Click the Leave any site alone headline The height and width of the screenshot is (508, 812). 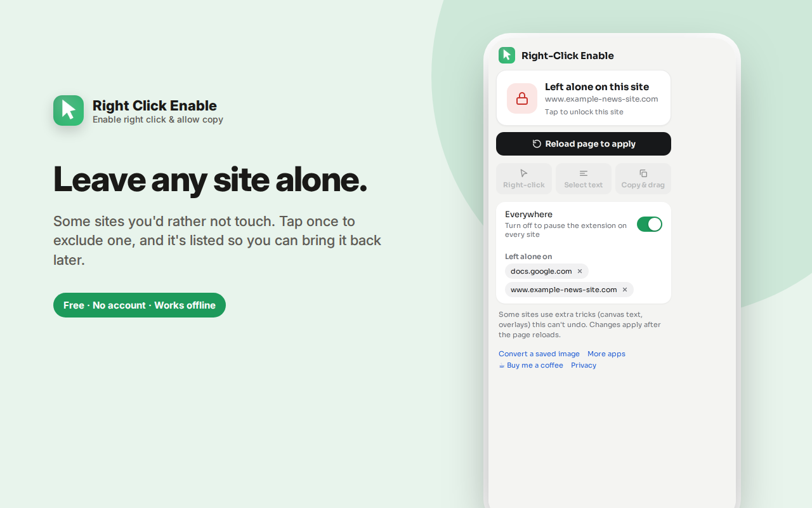210,179
